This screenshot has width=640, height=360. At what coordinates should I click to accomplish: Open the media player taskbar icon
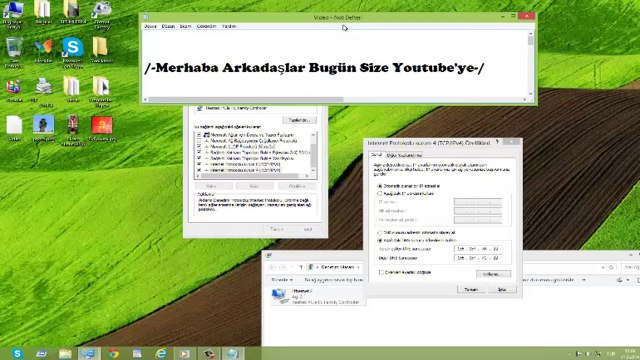pos(184,353)
